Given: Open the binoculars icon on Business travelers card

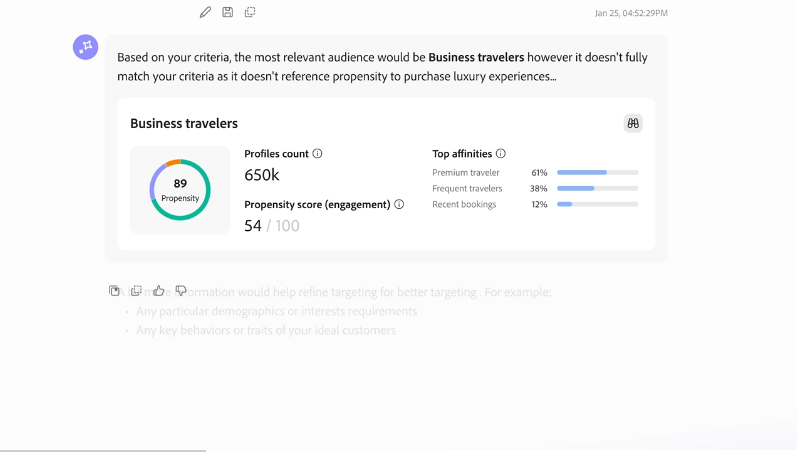Looking at the screenshot, I should point(633,123).
